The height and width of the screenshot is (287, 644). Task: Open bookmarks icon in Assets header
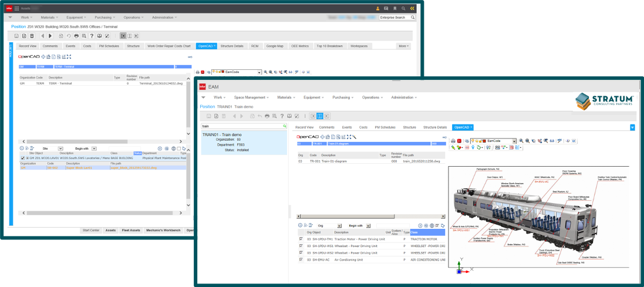click(395, 8)
